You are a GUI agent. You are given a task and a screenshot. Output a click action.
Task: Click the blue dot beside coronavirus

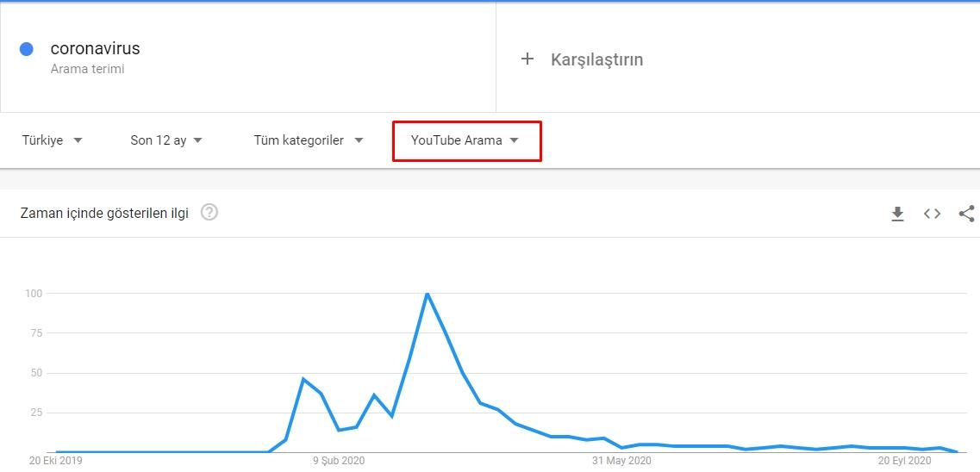[x=26, y=49]
